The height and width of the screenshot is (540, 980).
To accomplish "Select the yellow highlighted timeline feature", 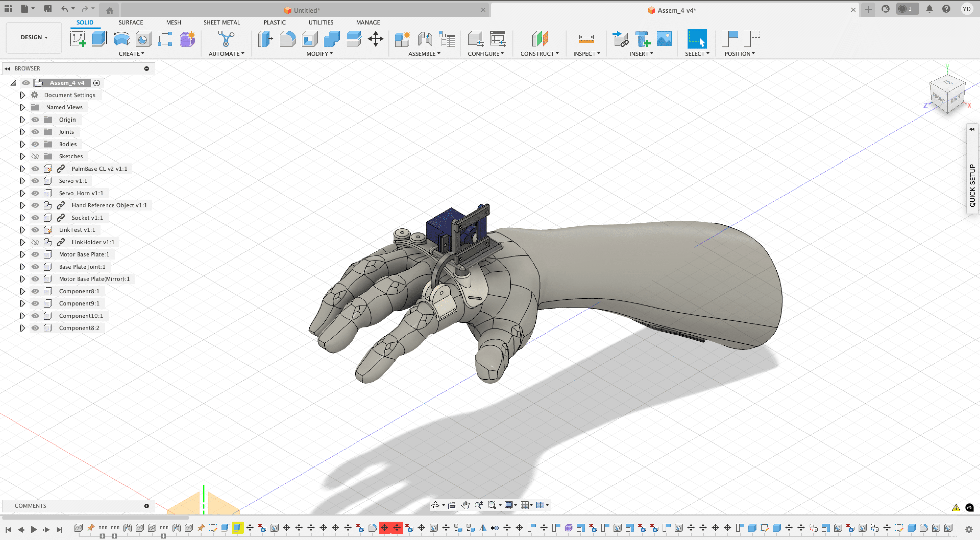I will click(x=238, y=528).
